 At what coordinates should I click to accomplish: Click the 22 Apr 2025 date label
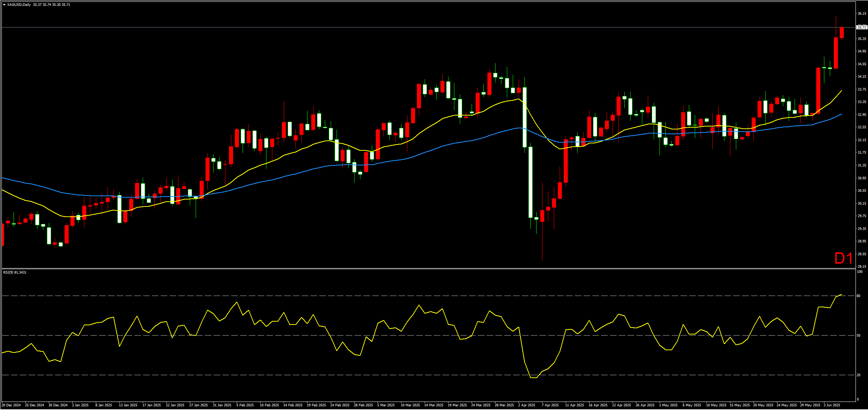tap(622, 405)
